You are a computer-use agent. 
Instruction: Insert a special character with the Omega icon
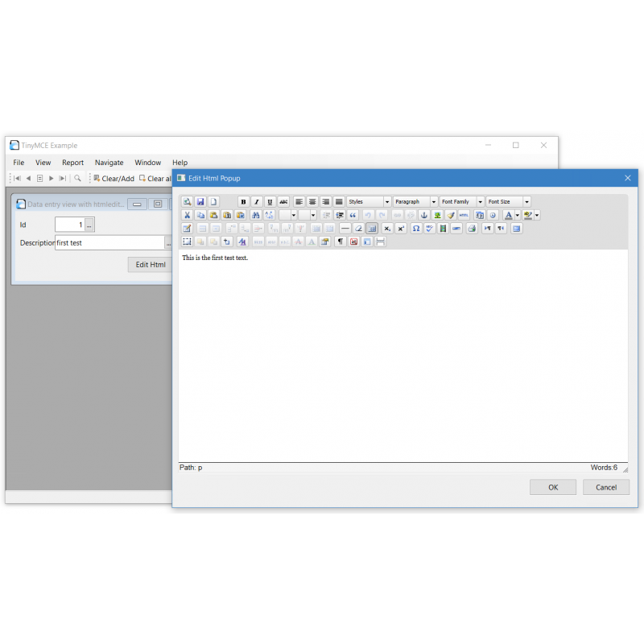(x=415, y=229)
